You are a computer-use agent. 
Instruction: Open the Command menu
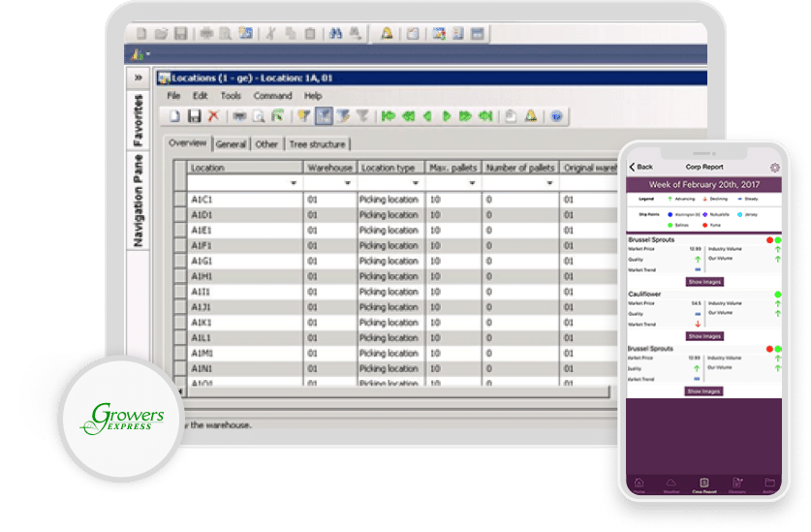(272, 96)
